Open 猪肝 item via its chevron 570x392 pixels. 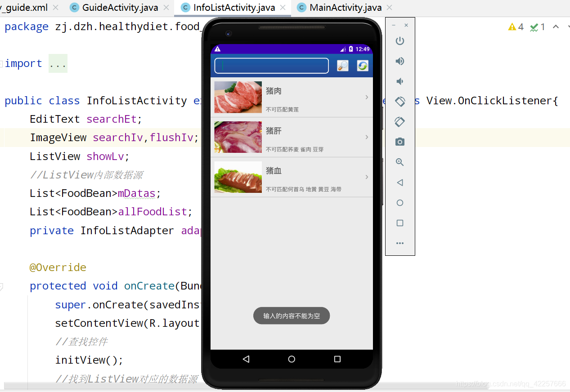(367, 137)
